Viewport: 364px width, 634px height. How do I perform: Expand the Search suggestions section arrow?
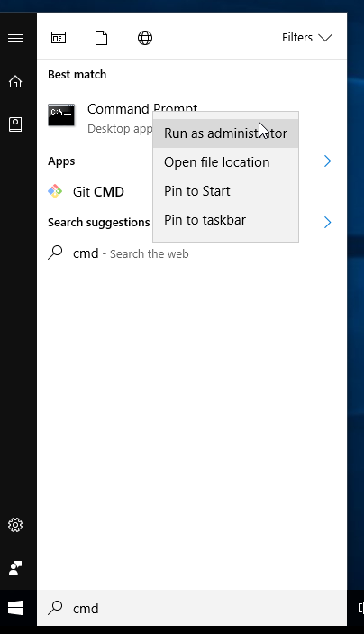(x=328, y=222)
